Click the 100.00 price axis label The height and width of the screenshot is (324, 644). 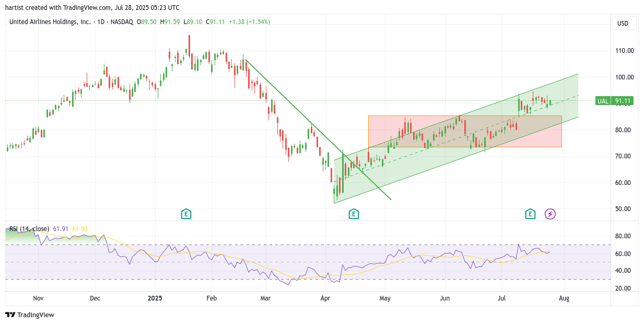624,77
